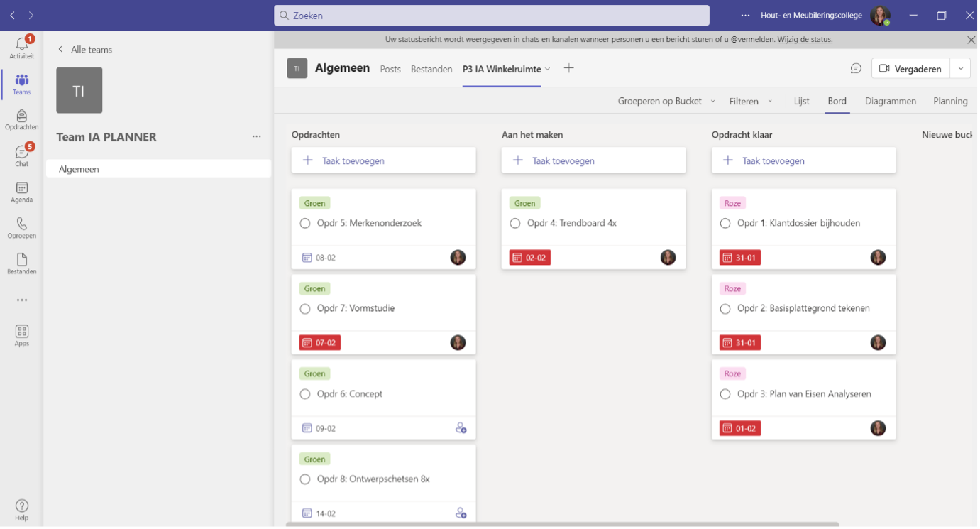Switch to the Bestanden tab
The image size is (980, 529).
[x=431, y=69]
